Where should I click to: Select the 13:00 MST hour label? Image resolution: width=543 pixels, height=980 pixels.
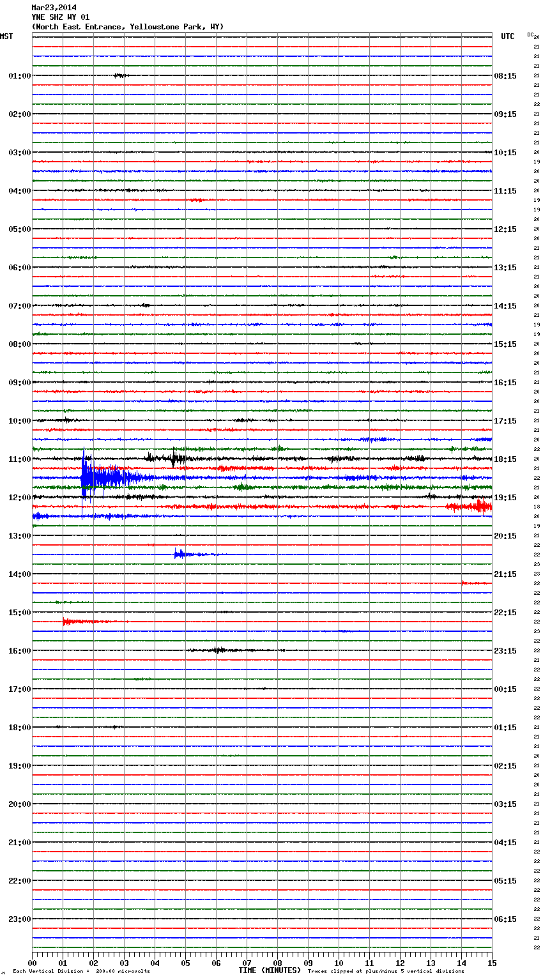pyautogui.click(x=19, y=536)
